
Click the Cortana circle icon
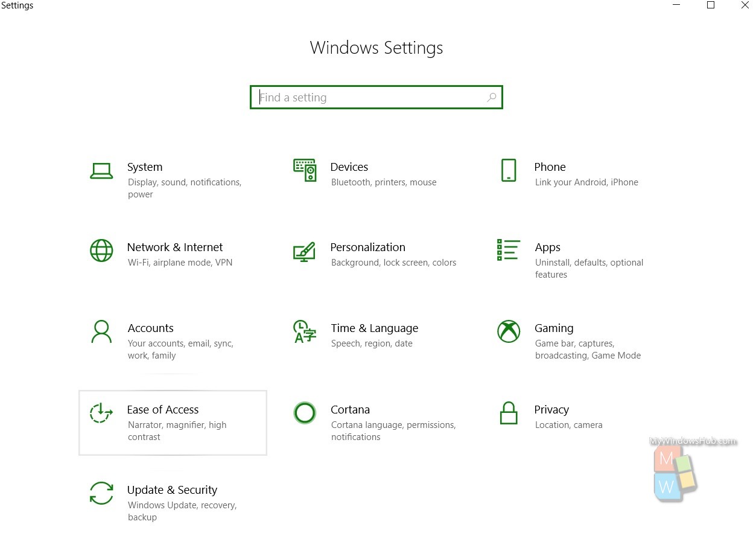tap(305, 413)
